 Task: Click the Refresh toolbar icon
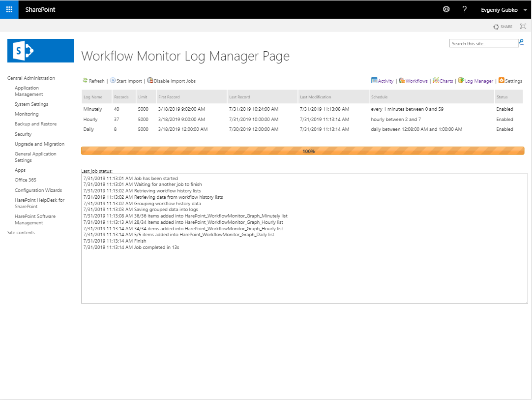point(85,81)
